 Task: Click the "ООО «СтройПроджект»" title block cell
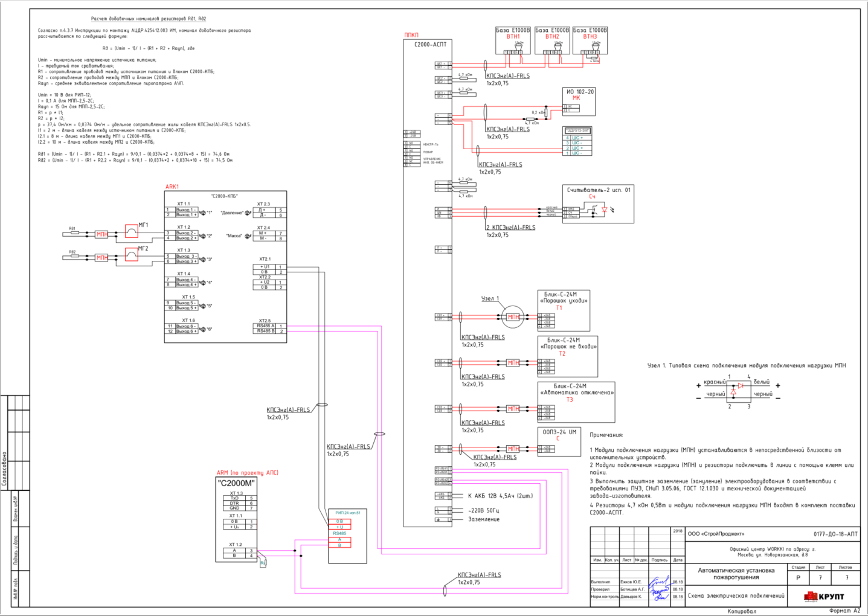[x=716, y=534]
